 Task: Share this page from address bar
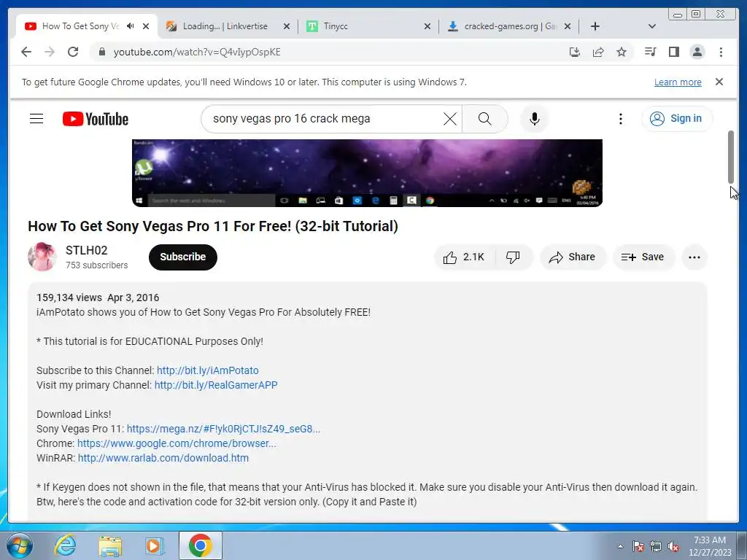(598, 52)
